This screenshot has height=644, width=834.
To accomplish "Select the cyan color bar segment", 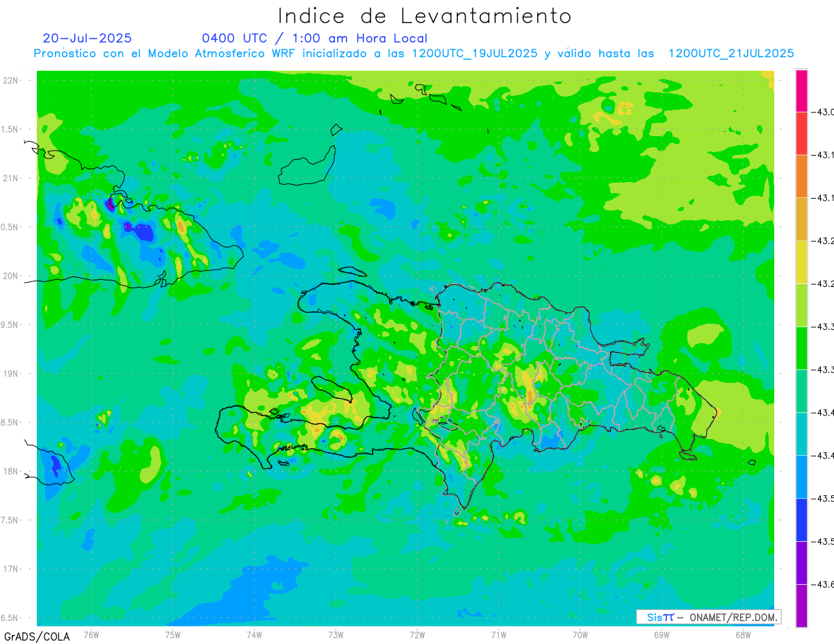I will coord(801,434).
